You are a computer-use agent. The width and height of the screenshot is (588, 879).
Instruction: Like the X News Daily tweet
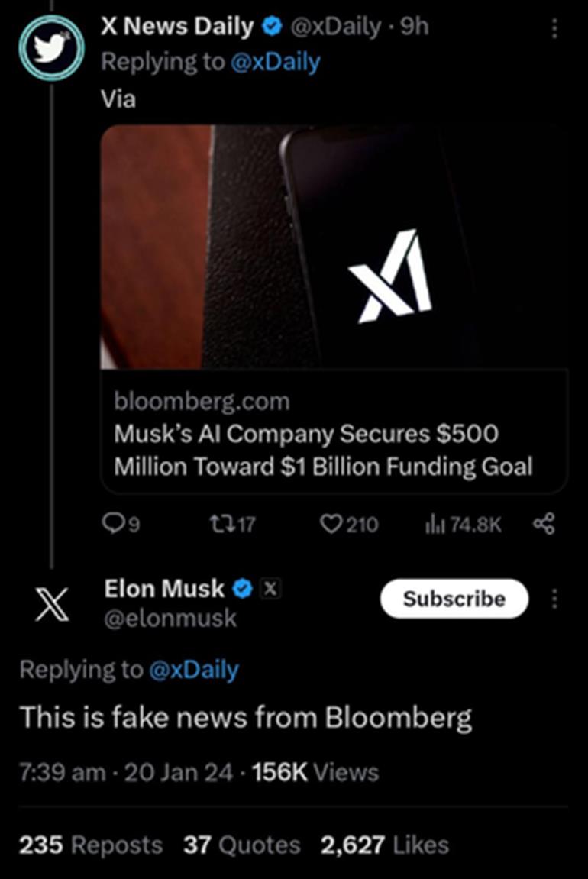[331, 524]
